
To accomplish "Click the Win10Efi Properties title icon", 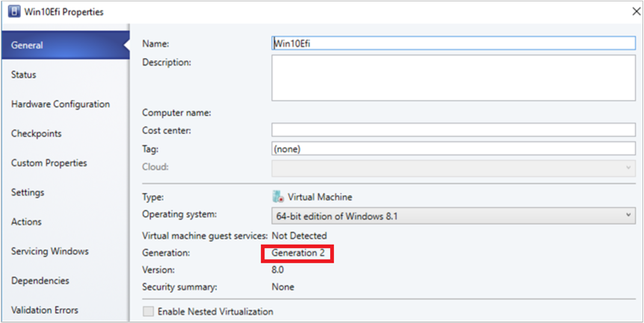I will (x=14, y=11).
